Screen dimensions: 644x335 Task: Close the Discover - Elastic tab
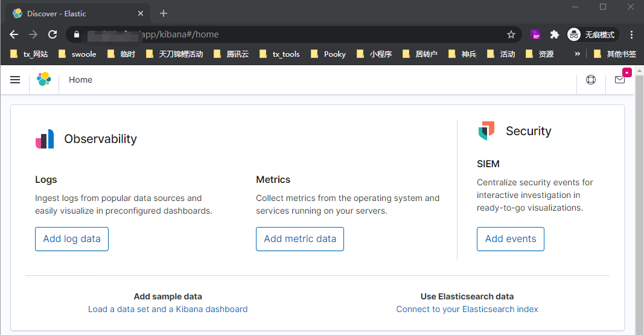coord(141,13)
